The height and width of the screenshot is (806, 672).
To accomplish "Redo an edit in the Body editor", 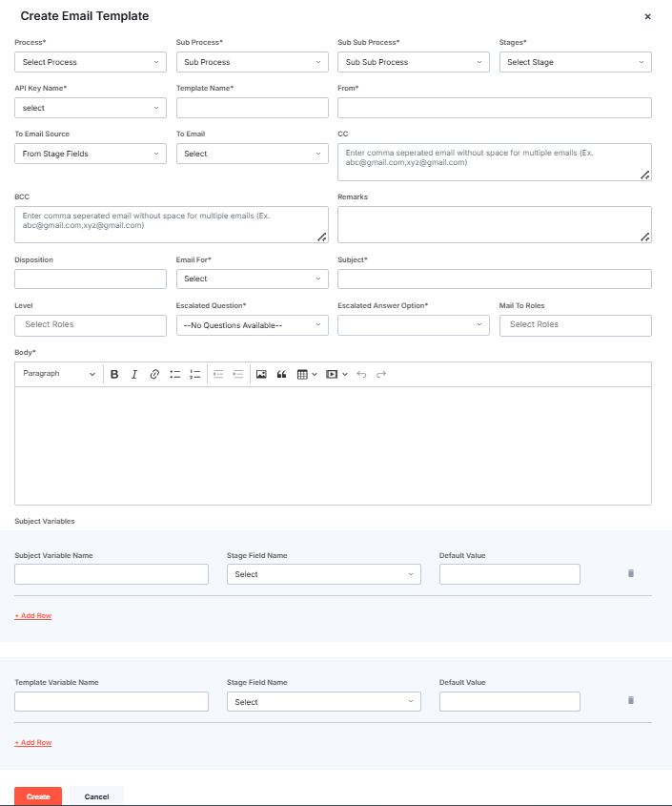I will [x=381, y=374].
